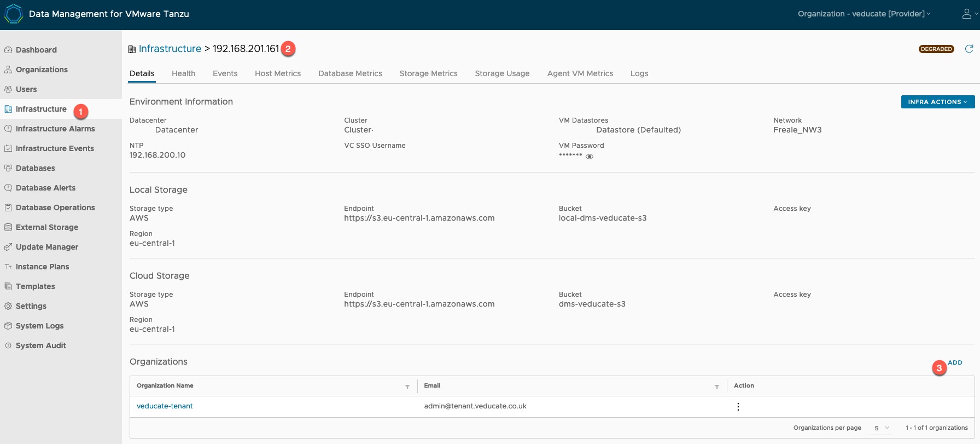Open the Database Metrics tab

pyautogui.click(x=350, y=73)
